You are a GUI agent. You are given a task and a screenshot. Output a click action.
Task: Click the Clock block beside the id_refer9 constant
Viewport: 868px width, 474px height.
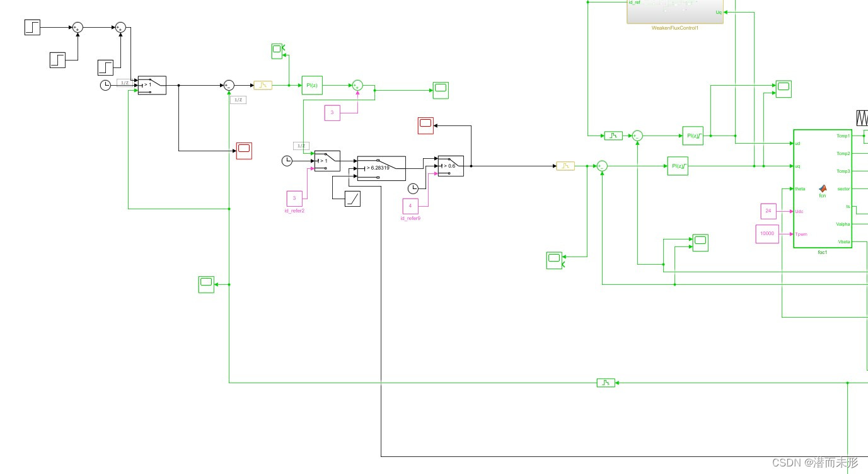413,188
